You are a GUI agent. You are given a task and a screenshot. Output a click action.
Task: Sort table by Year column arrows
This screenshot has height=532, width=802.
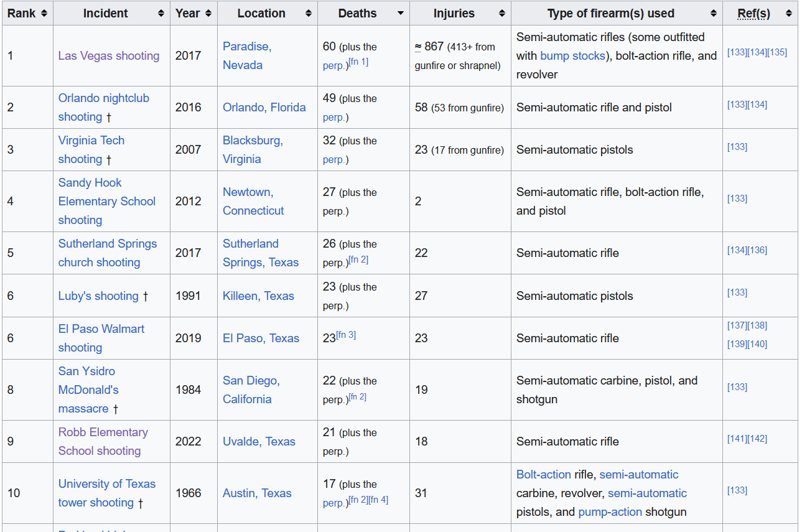(x=208, y=13)
